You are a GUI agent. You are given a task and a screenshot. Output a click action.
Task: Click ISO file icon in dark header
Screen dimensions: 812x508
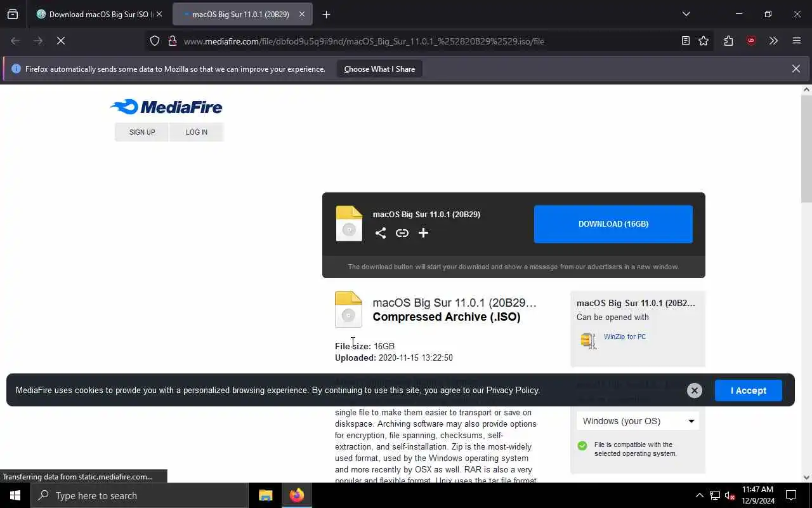[349, 224]
